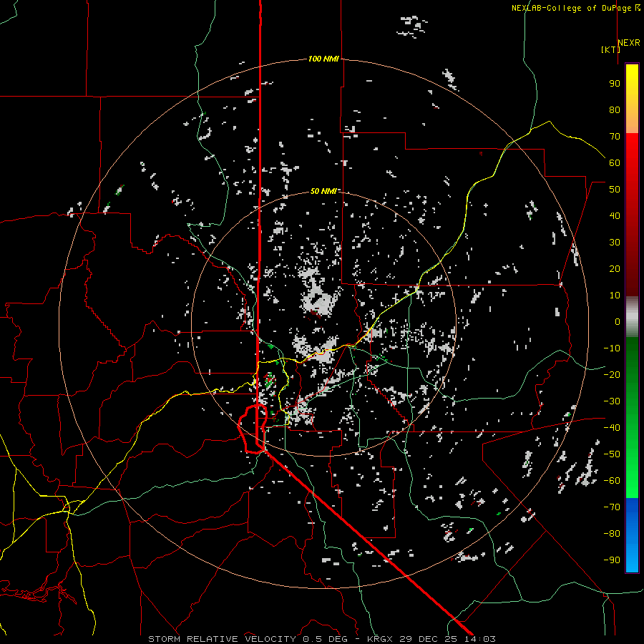
Task: Click the positive 10 value on the velocity scale
Action: click(615, 296)
